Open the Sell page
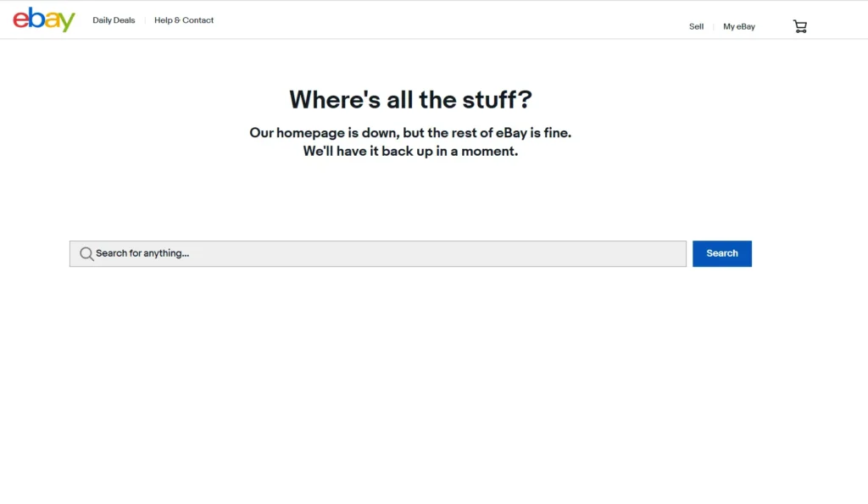Image resolution: width=868 pixels, height=504 pixels. pyautogui.click(x=696, y=26)
